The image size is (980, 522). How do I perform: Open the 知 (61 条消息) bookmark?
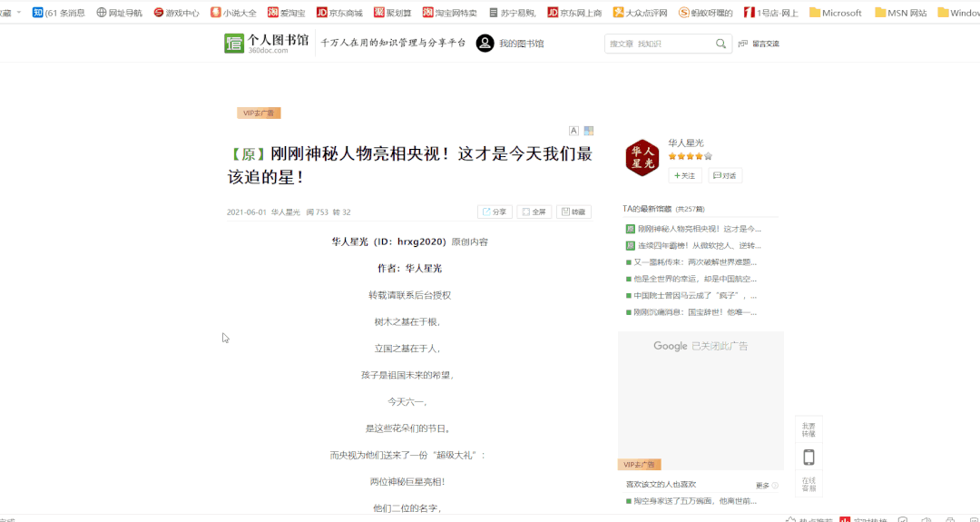(x=59, y=13)
